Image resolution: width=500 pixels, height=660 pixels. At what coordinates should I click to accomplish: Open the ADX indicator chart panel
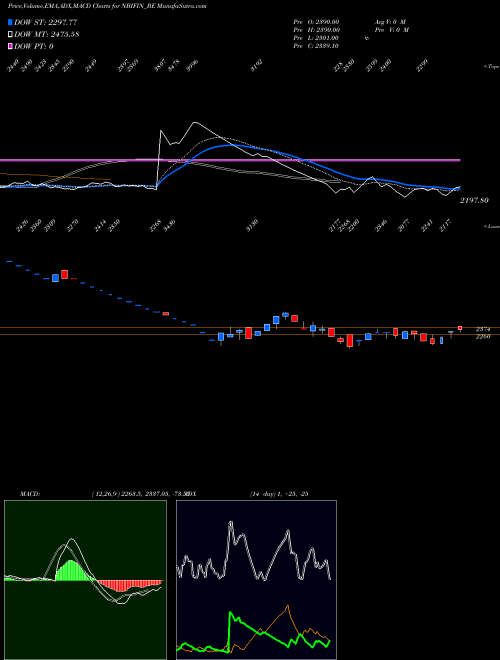(x=256, y=580)
